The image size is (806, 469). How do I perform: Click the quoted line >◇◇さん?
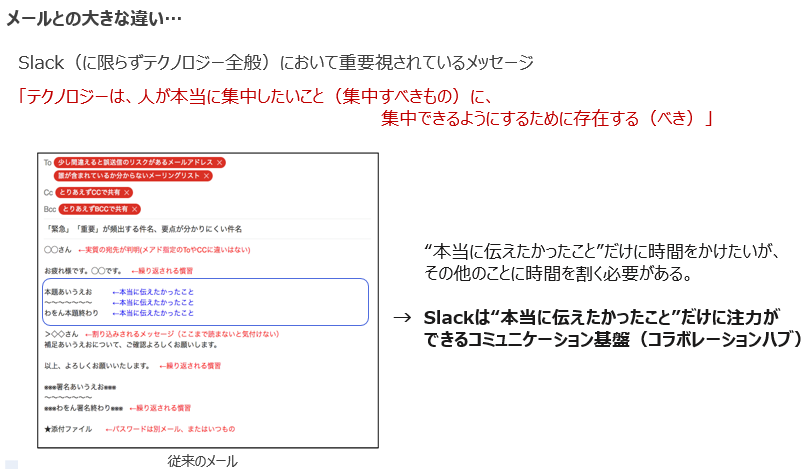pyautogui.click(x=61, y=334)
